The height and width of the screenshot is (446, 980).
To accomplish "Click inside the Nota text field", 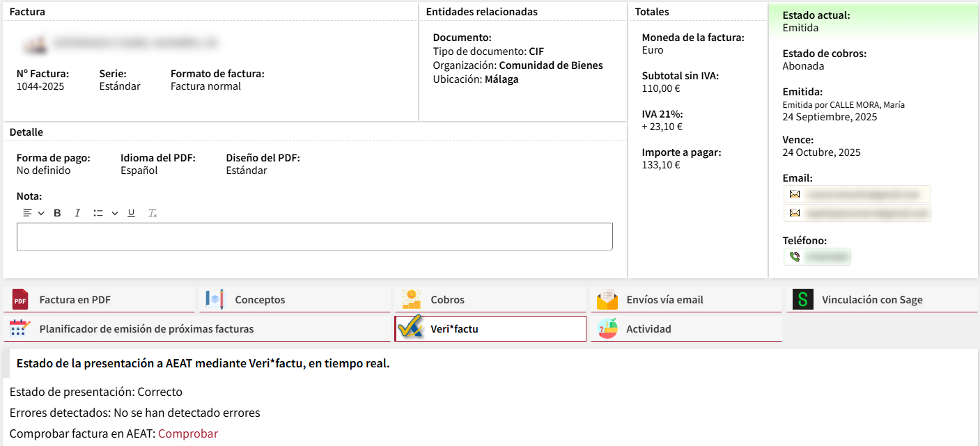I will click(314, 237).
